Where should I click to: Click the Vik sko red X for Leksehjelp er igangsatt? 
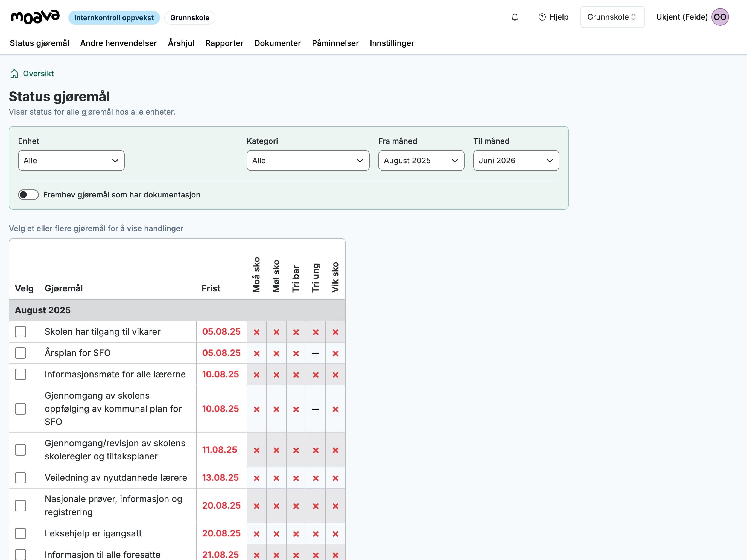335,534
